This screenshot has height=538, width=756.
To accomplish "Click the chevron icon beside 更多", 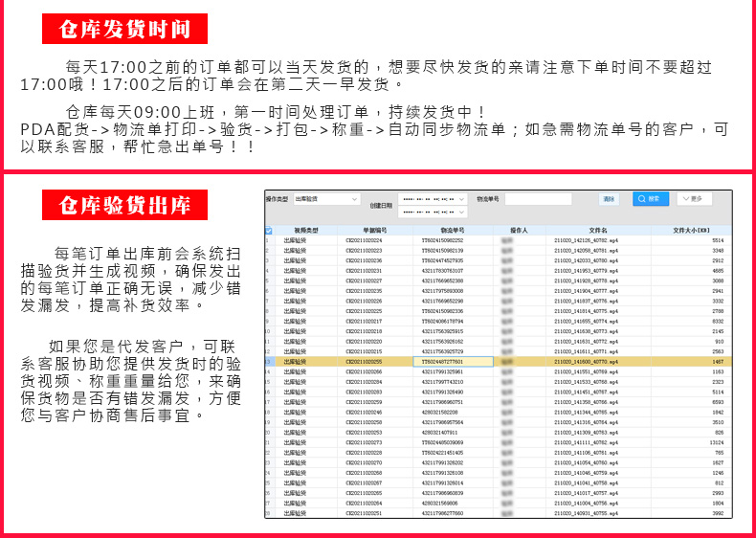I will [x=686, y=199].
